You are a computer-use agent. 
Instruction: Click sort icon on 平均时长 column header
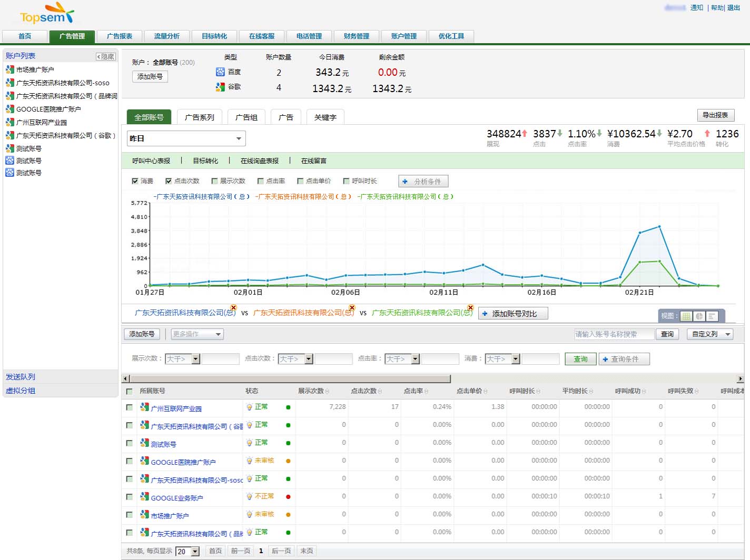(x=591, y=391)
